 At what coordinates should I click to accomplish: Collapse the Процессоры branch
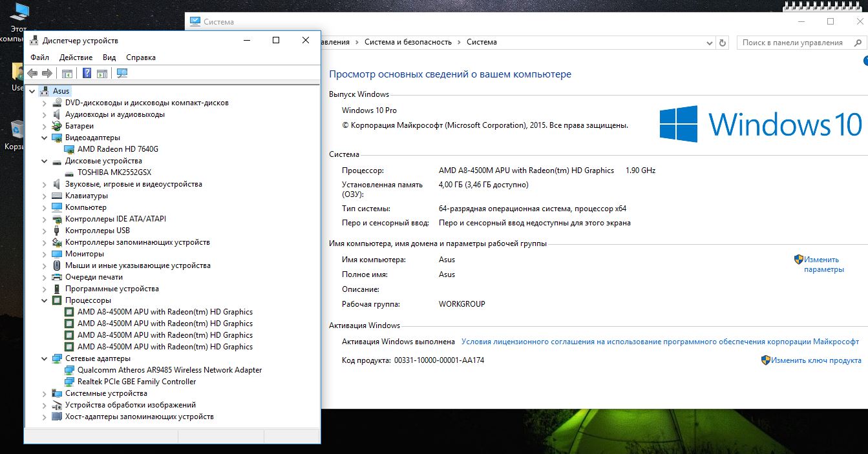(44, 300)
